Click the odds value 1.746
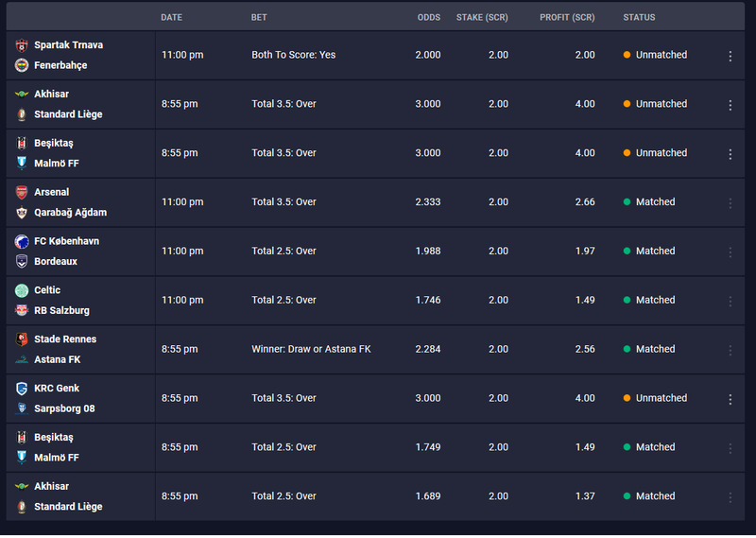The height and width of the screenshot is (538, 756). [x=428, y=300]
